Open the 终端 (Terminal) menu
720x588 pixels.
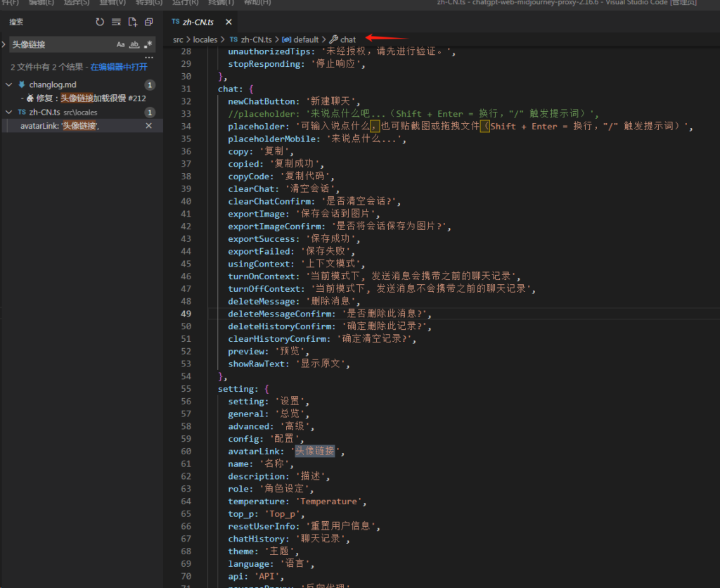(x=220, y=2)
